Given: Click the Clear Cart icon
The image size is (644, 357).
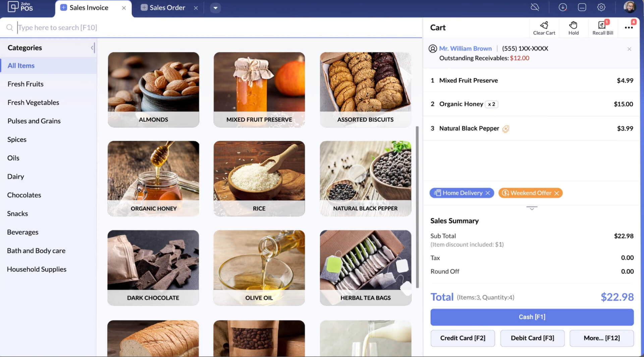Looking at the screenshot, I should 544,28.
